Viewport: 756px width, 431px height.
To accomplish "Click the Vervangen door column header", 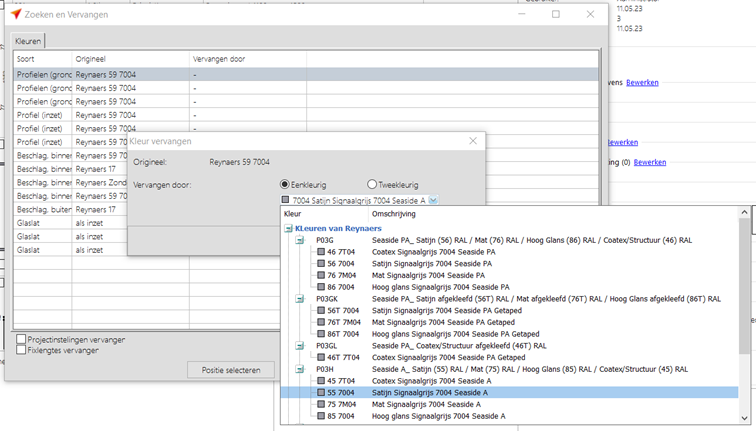I will point(248,59).
